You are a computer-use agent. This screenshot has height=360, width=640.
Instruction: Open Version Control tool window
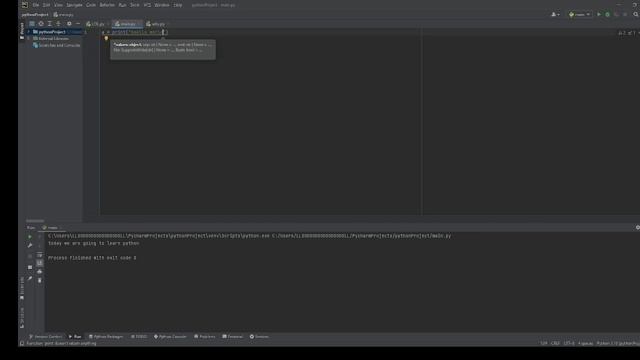click(x=45, y=336)
